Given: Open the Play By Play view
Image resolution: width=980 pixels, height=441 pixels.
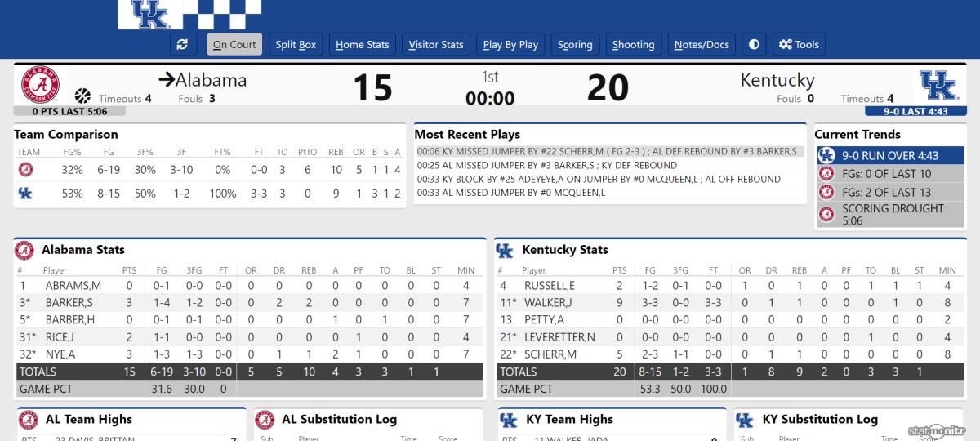Looking at the screenshot, I should pyautogui.click(x=510, y=45).
